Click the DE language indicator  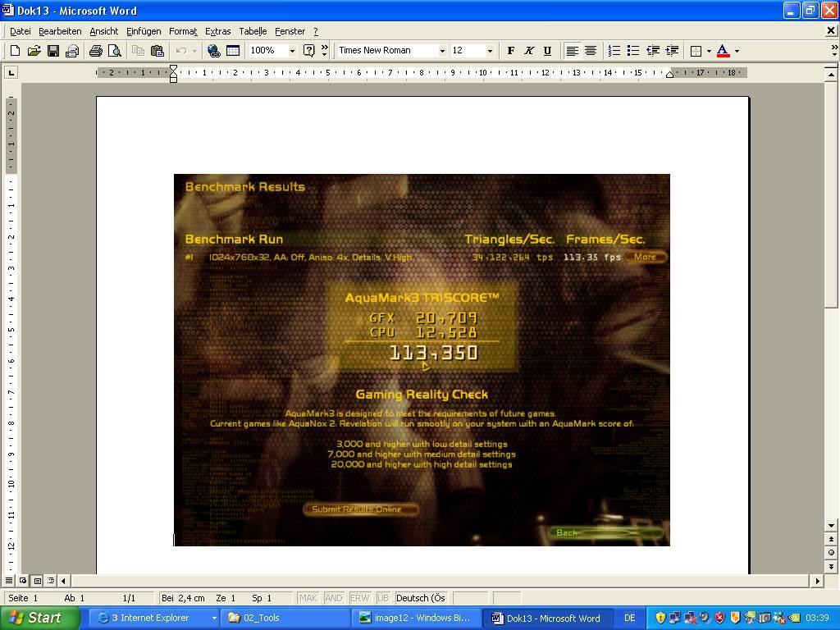[x=629, y=619]
